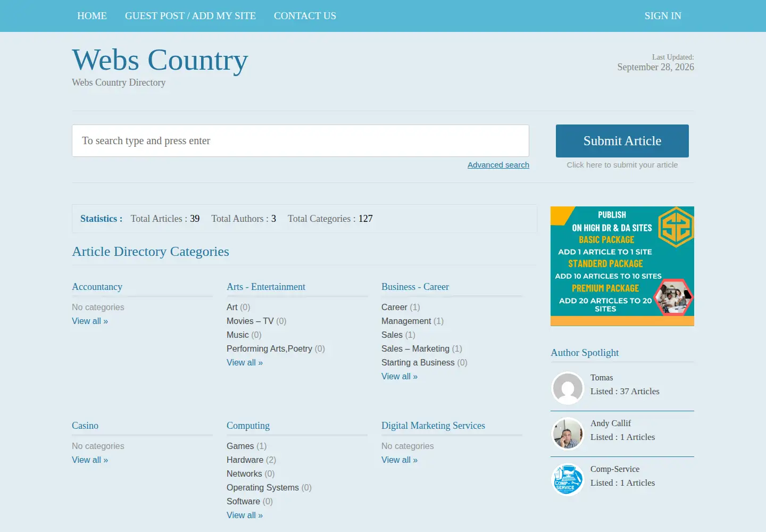Open the Contact Us page
The width and height of the screenshot is (766, 532).
[305, 16]
